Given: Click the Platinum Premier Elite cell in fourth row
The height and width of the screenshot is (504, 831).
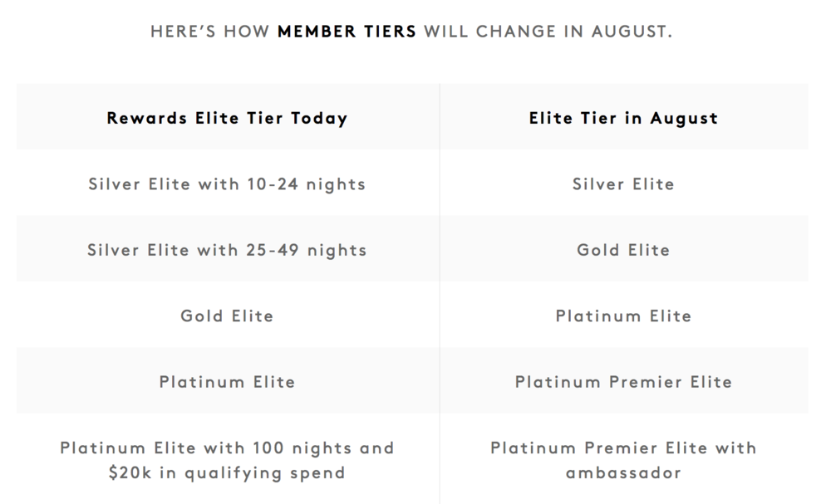Looking at the screenshot, I should pyautogui.click(x=623, y=382).
